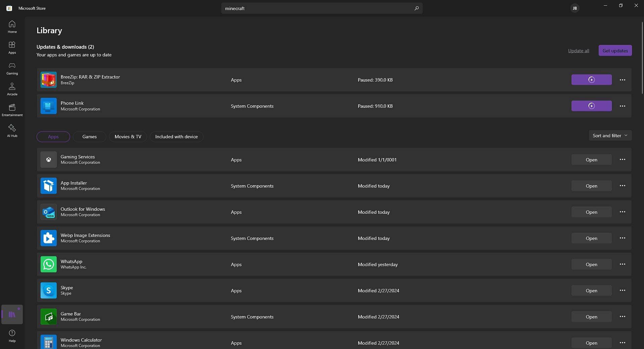Resume the Phone Link download
644x349 pixels.
591,106
